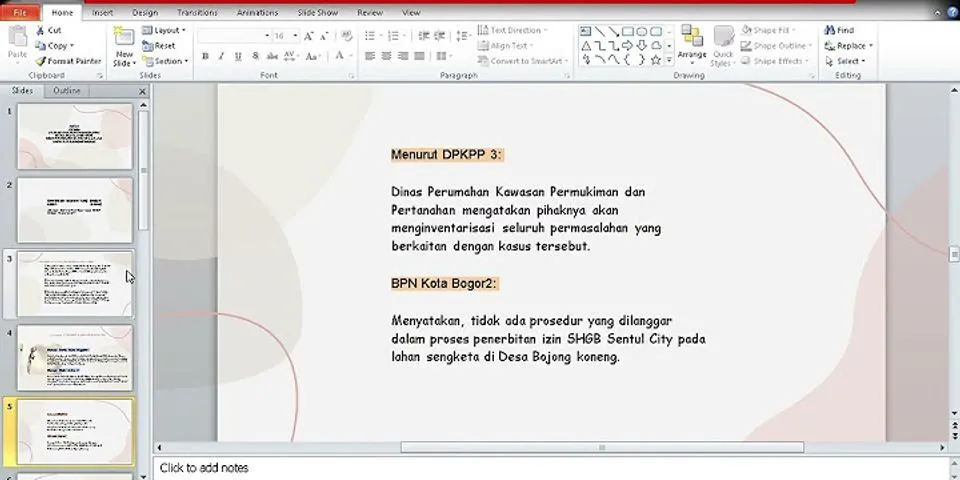
Task: Click the Replace button
Action: (x=849, y=46)
